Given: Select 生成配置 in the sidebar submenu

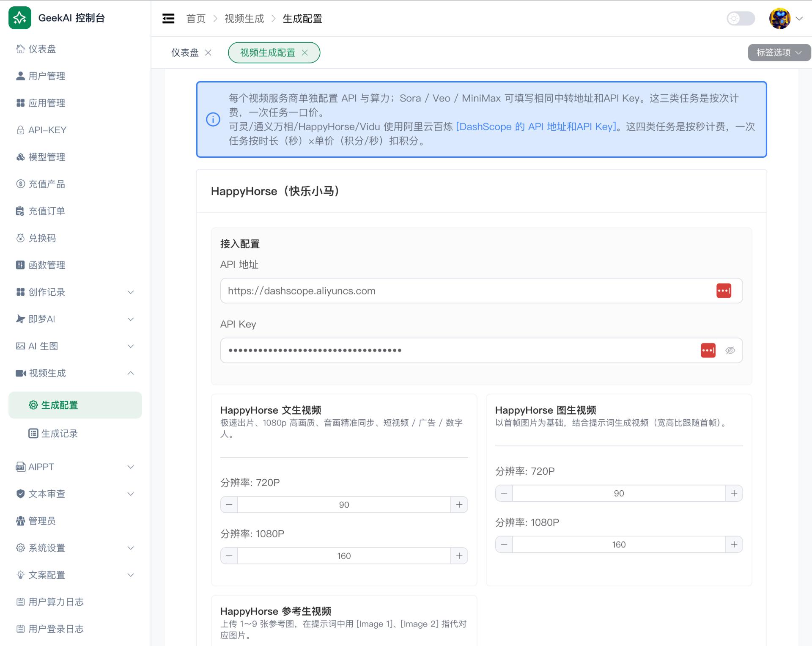Looking at the screenshot, I should [75, 405].
